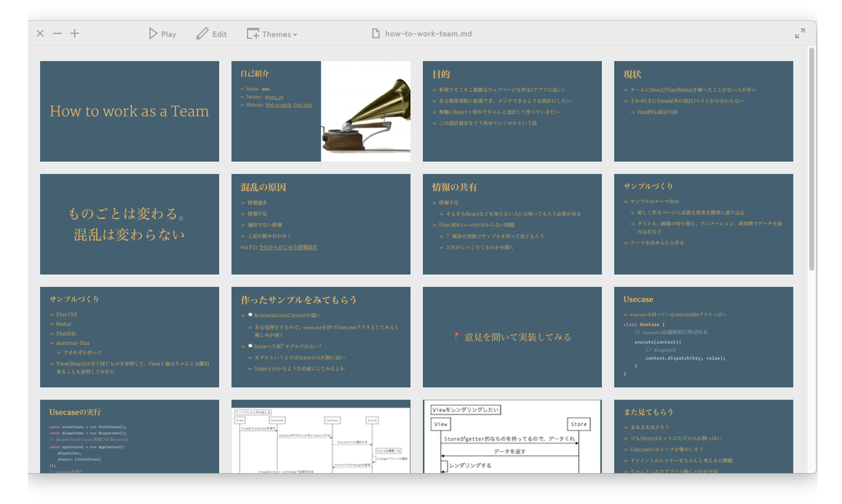Click the 情報過多 bullet text
Viewport: 842px width, 504px height.
tap(258, 203)
